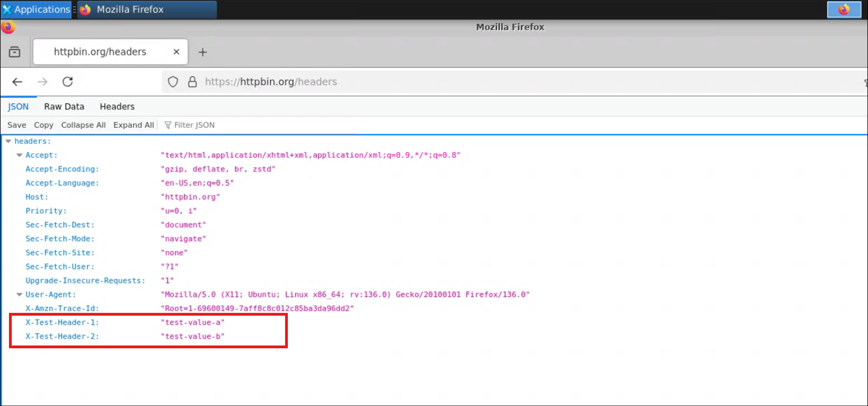The width and height of the screenshot is (868, 406).
Task: Click the site security padlock icon
Action: click(x=192, y=82)
